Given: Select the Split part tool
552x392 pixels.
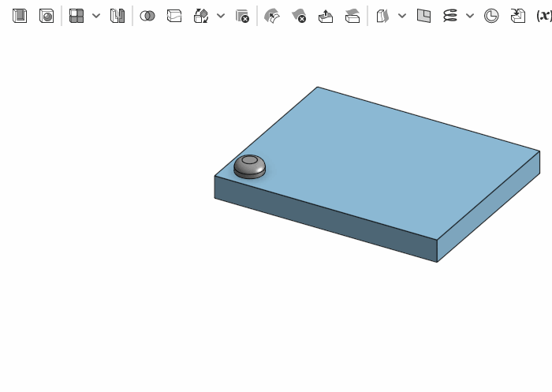Looking at the screenshot, I should pos(174,16).
